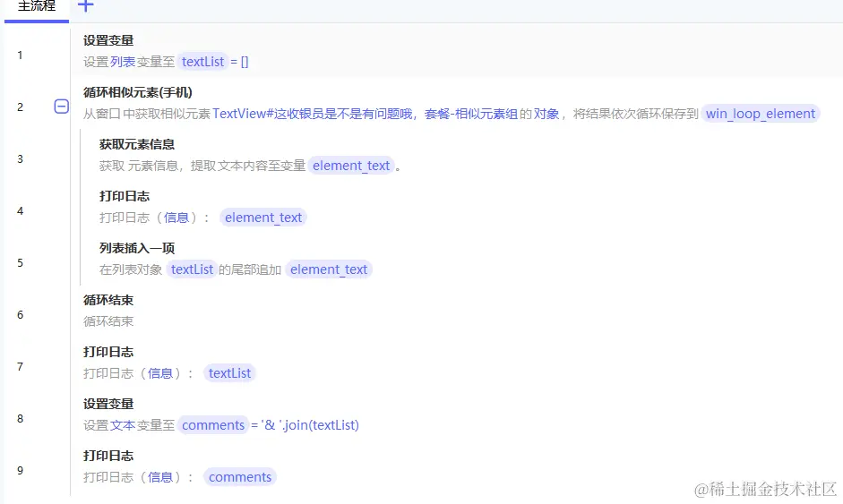843x504 pixels.
Task: Click line number 3
Action: coord(20,159)
